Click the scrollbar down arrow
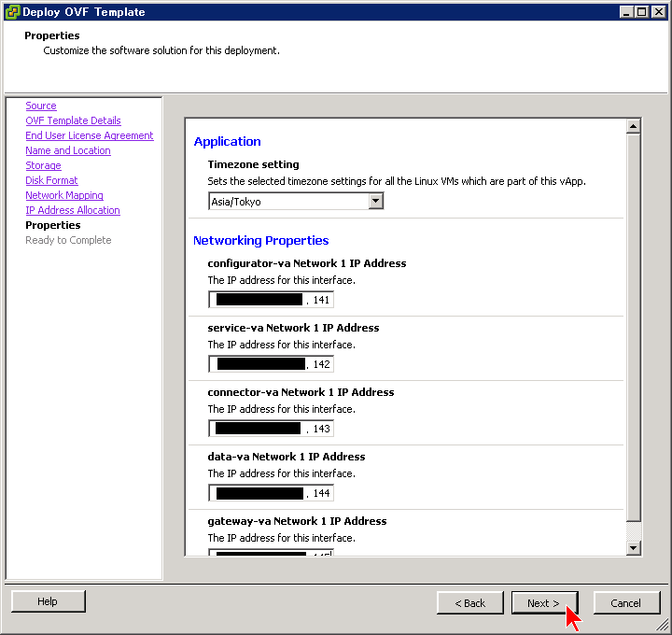Screen dimensions: 672x635 tap(633, 547)
